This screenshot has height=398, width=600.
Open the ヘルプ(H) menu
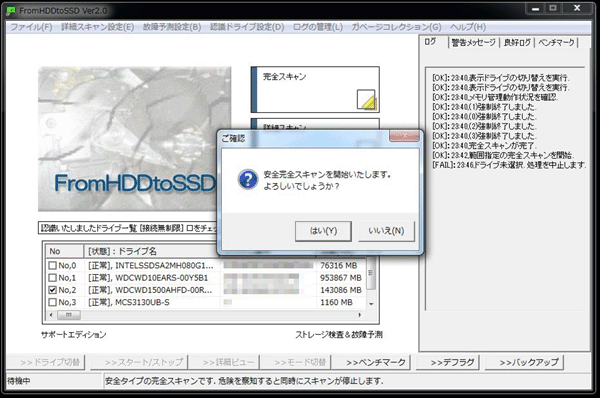[468, 27]
